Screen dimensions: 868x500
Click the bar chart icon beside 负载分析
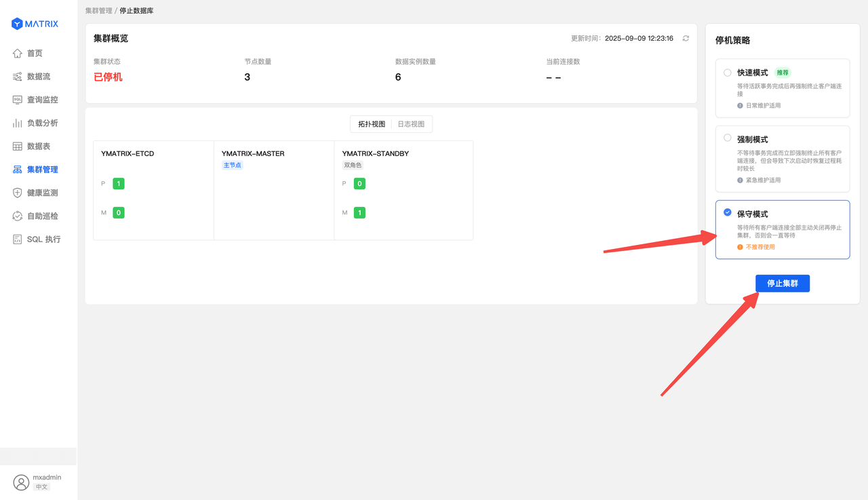click(18, 123)
